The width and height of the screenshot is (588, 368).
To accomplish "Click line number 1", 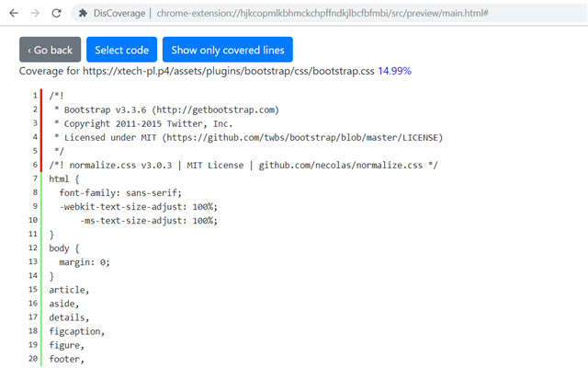I will tap(35, 96).
